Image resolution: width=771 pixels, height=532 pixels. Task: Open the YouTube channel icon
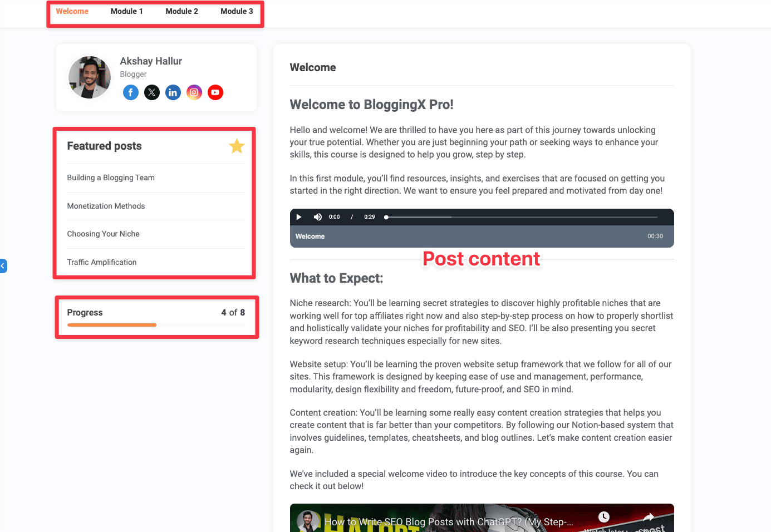[x=215, y=92]
